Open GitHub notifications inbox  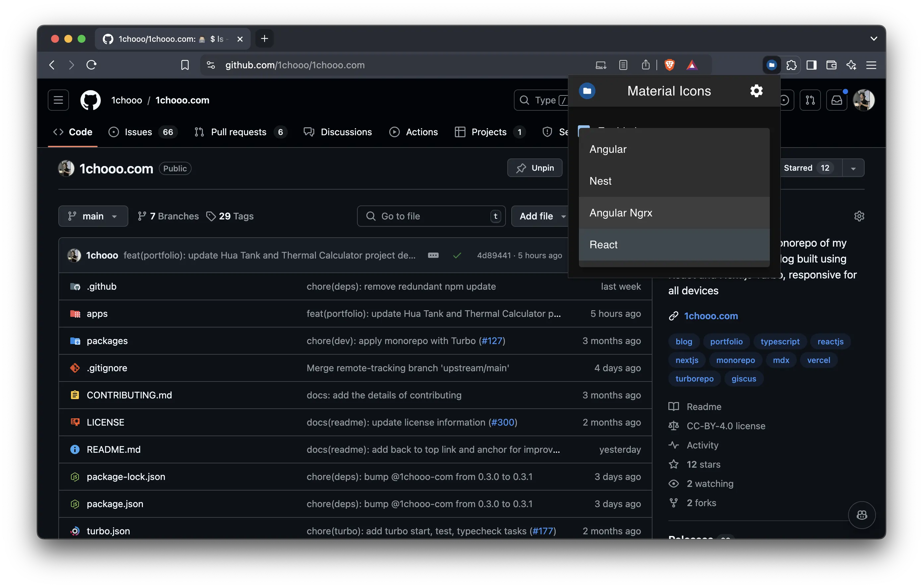pyautogui.click(x=836, y=100)
